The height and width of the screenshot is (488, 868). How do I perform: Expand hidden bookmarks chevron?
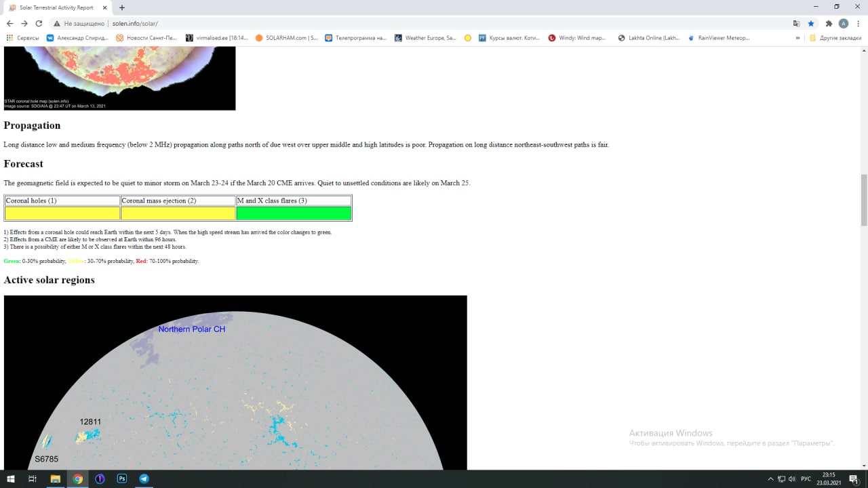click(797, 38)
